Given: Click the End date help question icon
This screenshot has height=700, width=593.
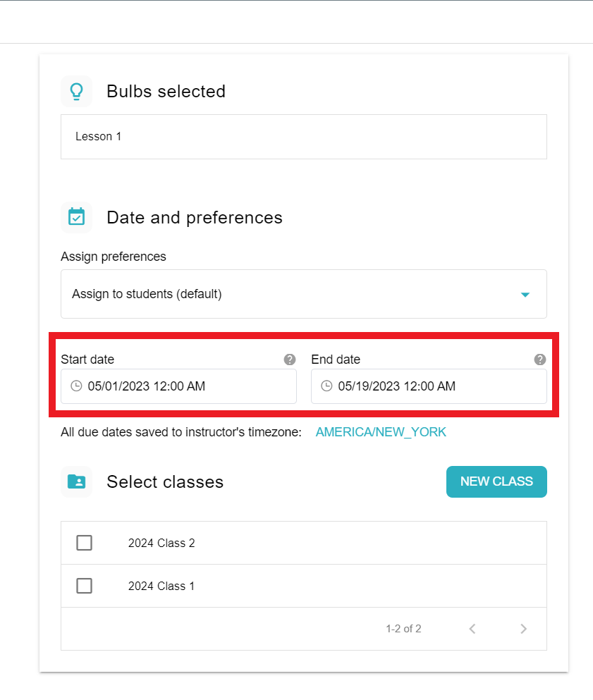Looking at the screenshot, I should (x=540, y=360).
